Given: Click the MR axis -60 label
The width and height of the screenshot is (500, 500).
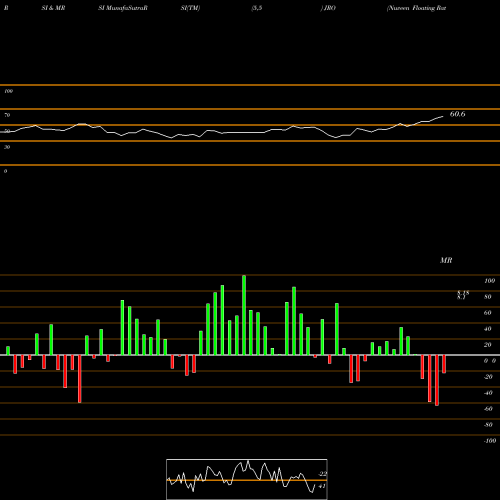Looking at the screenshot, I should 488,409.
